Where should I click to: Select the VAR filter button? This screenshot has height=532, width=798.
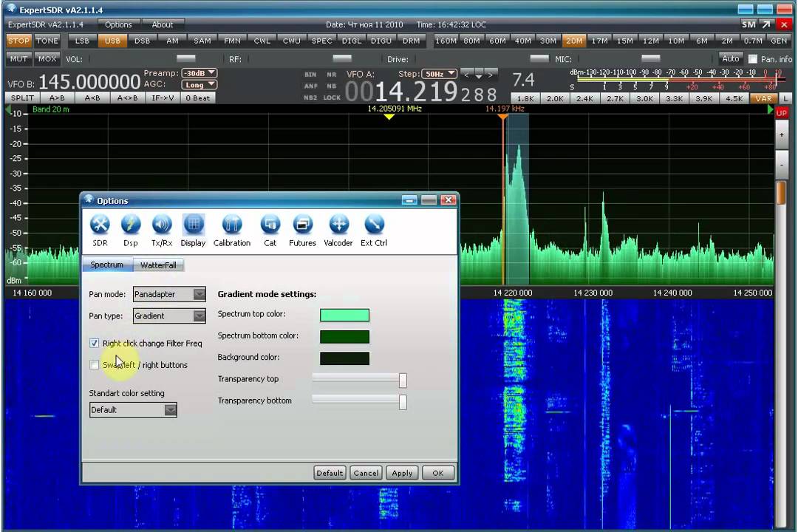(x=764, y=98)
